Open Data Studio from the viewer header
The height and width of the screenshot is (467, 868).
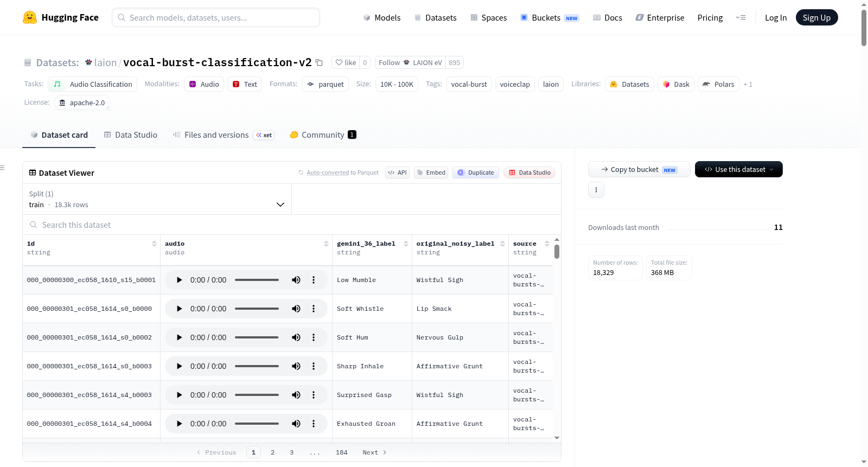(x=529, y=172)
